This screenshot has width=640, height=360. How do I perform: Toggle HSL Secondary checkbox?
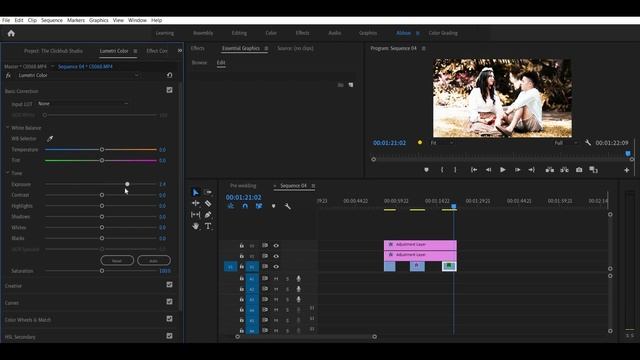coord(169,336)
